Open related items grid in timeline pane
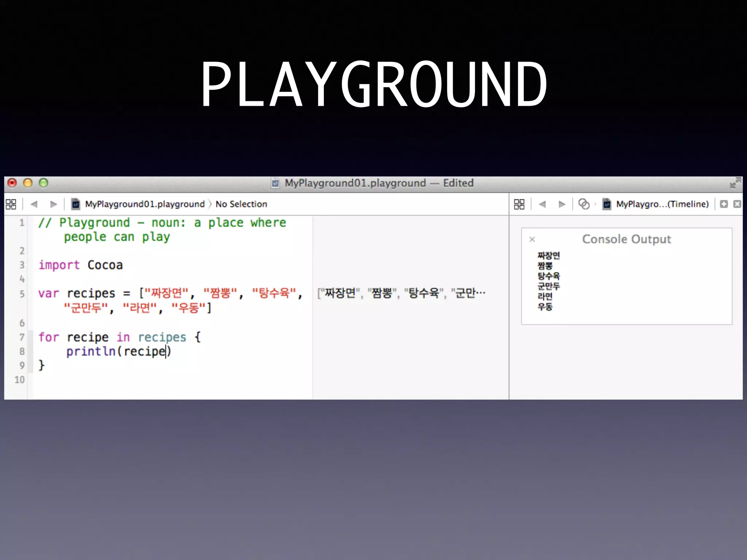This screenshot has height=560, width=747. [x=519, y=204]
